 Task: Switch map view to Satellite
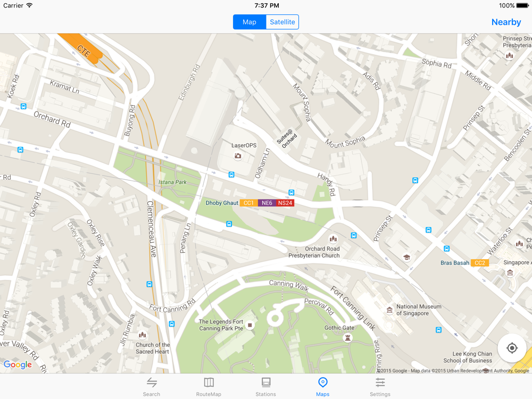(x=282, y=22)
